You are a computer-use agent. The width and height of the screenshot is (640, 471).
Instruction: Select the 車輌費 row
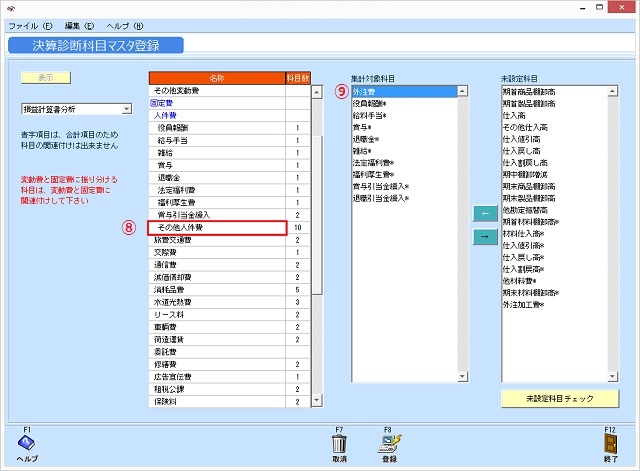click(x=230, y=327)
